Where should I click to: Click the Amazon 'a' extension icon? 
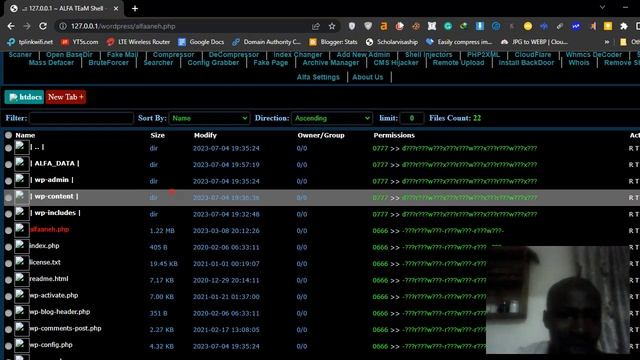pos(383,26)
